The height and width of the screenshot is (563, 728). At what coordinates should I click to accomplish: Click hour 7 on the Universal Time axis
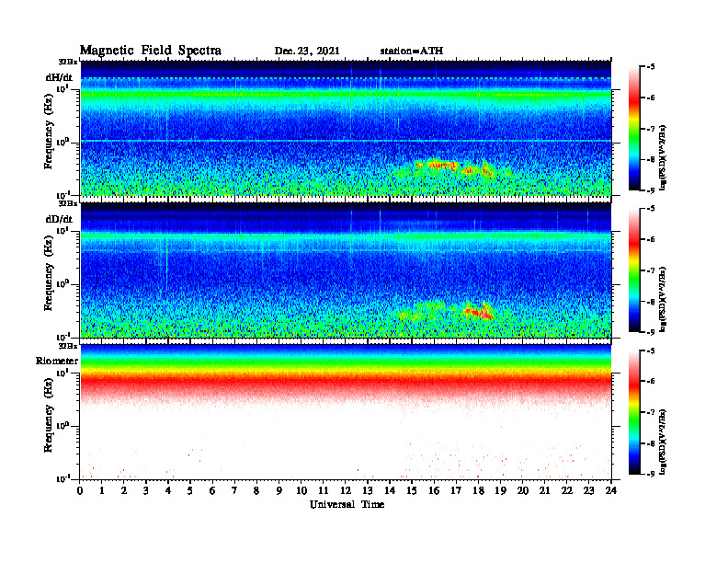[x=235, y=490]
